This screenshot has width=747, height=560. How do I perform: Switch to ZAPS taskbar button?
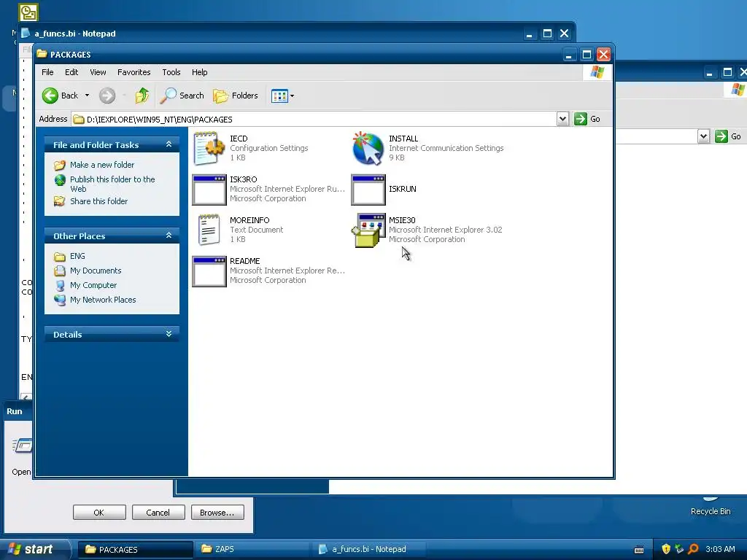tap(252, 550)
